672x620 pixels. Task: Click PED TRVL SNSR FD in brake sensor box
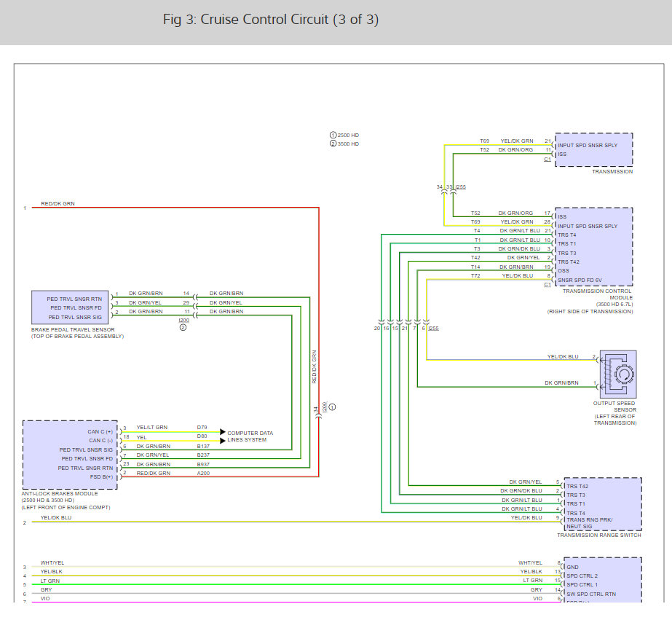(76, 308)
